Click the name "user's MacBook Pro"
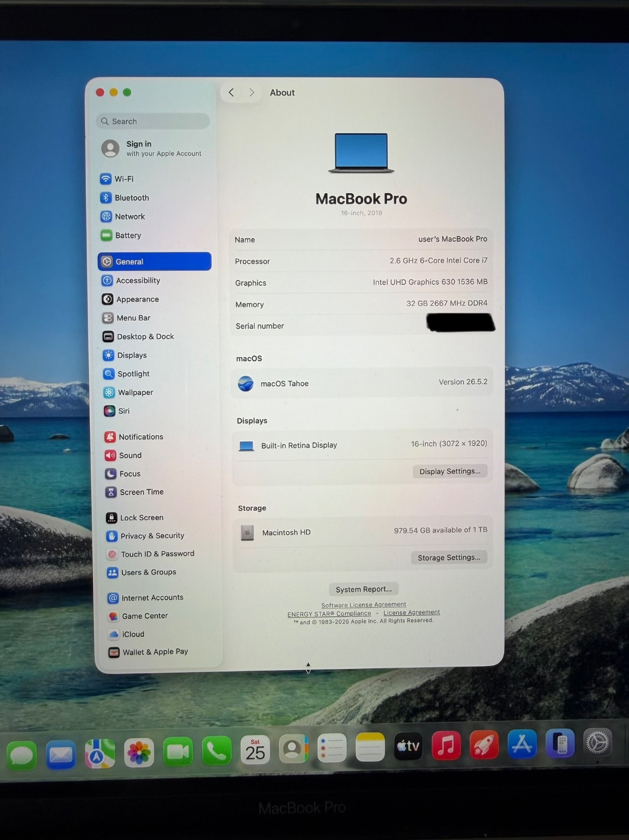The height and width of the screenshot is (840, 629). coord(453,239)
